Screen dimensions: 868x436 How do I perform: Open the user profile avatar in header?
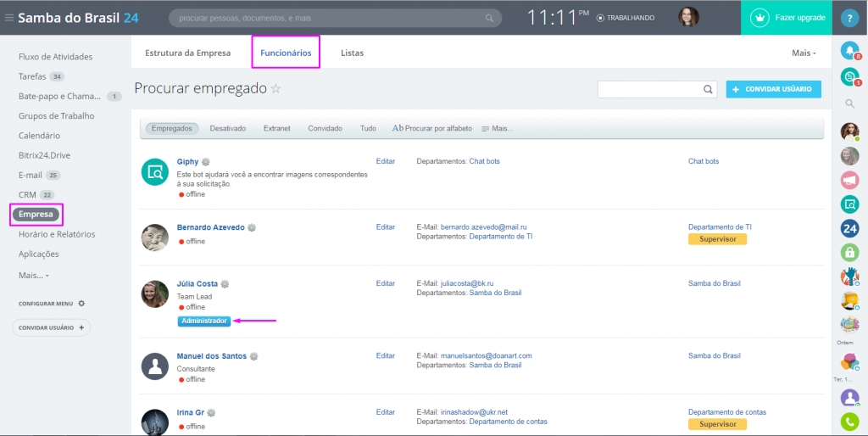(x=688, y=17)
